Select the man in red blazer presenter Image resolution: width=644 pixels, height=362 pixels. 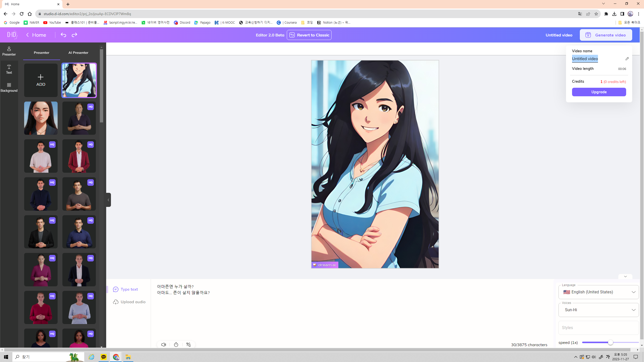[79, 156]
